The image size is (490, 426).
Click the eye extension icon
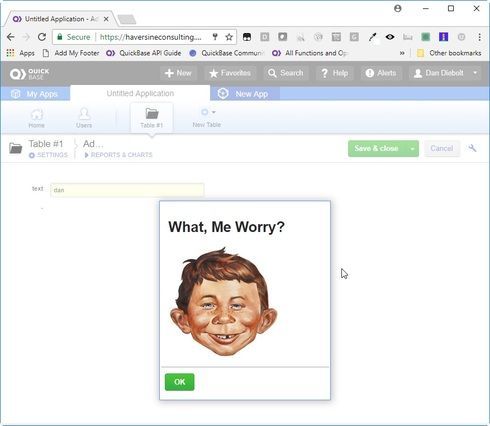click(390, 37)
